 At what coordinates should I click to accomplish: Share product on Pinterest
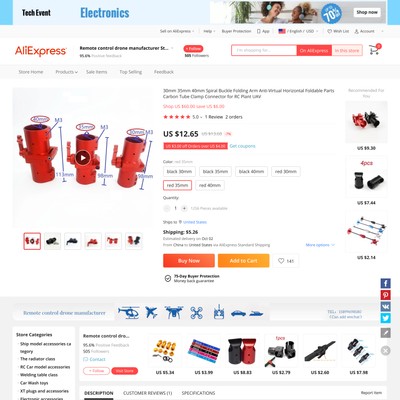[386, 295]
